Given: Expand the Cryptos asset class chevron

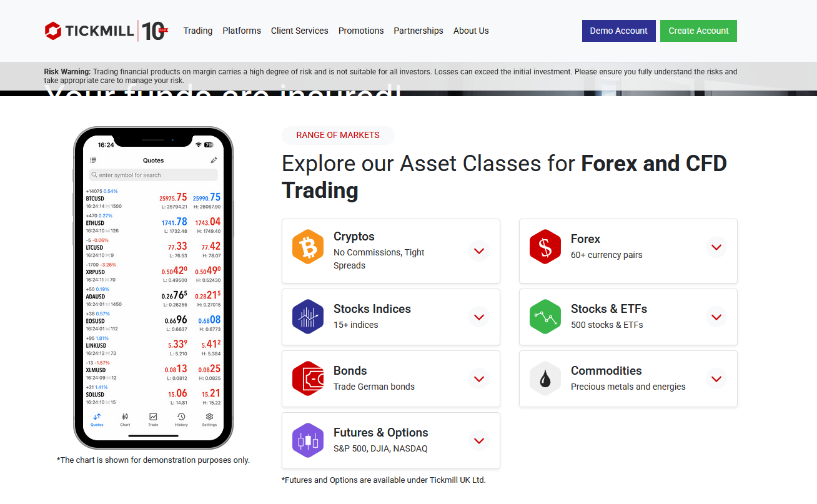Looking at the screenshot, I should pos(479,251).
